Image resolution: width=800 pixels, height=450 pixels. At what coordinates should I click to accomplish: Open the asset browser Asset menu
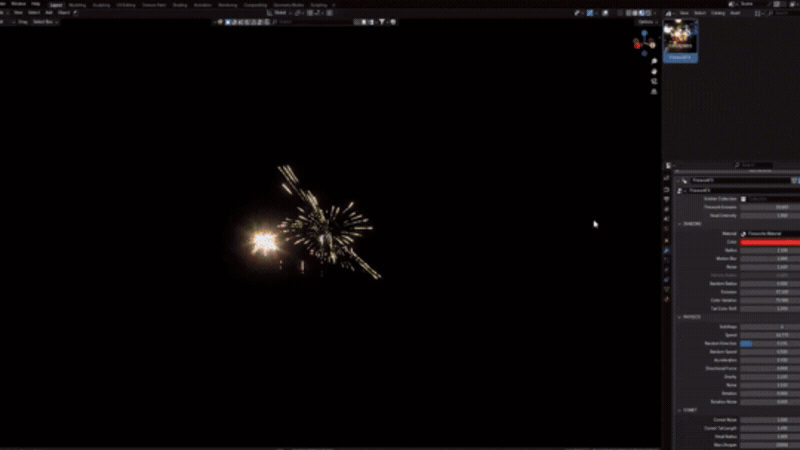point(735,13)
